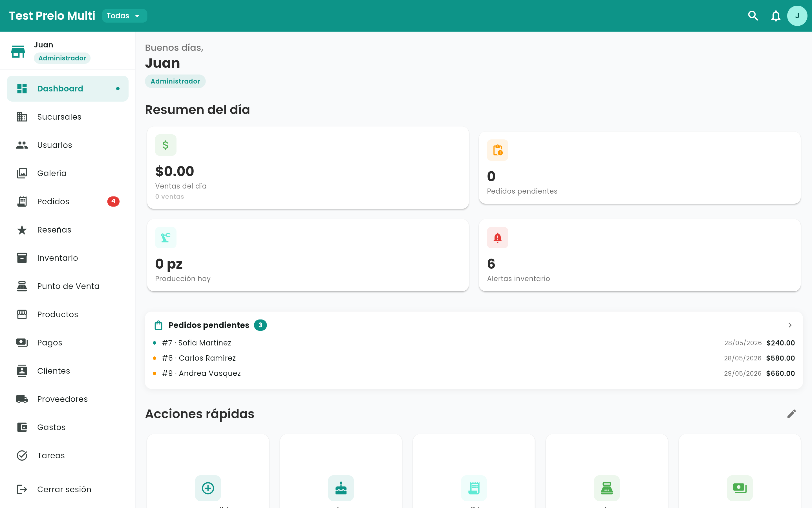Open the Usuarios section

[x=67, y=145]
